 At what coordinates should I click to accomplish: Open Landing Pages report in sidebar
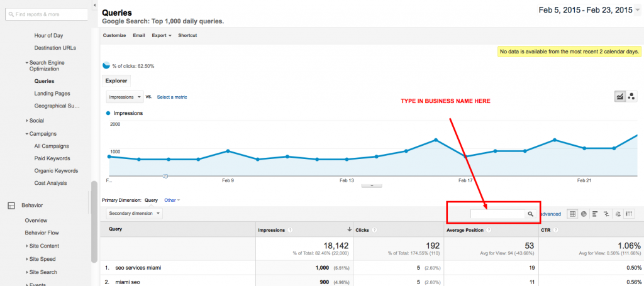tap(52, 94)
